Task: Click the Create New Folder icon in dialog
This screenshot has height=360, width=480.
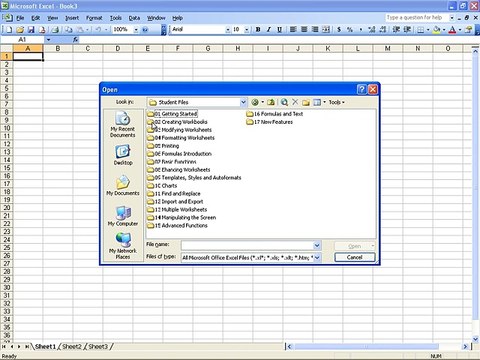Action: tap(306, 102)
